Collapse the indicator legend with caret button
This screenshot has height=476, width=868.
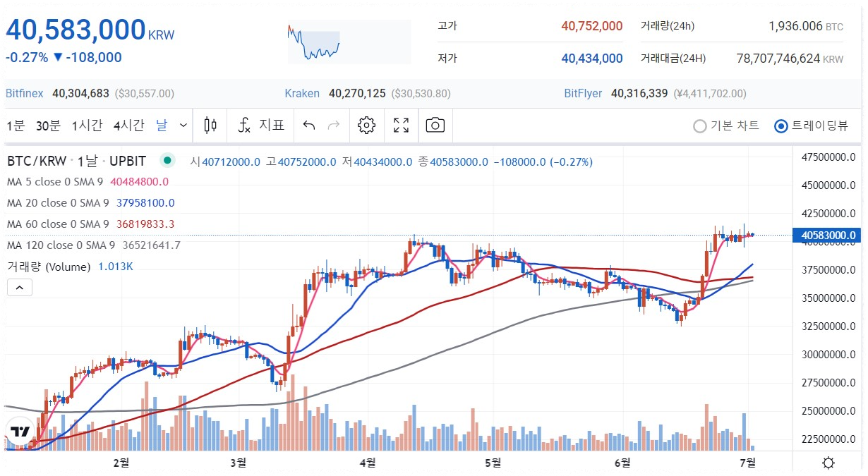[19, 287]
